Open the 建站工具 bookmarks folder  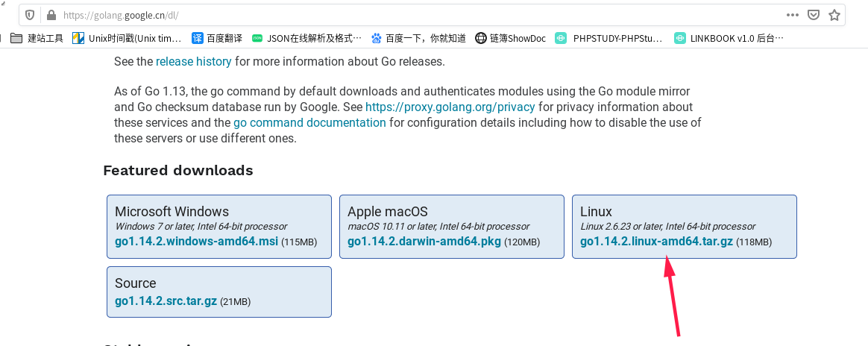(37, 38)
